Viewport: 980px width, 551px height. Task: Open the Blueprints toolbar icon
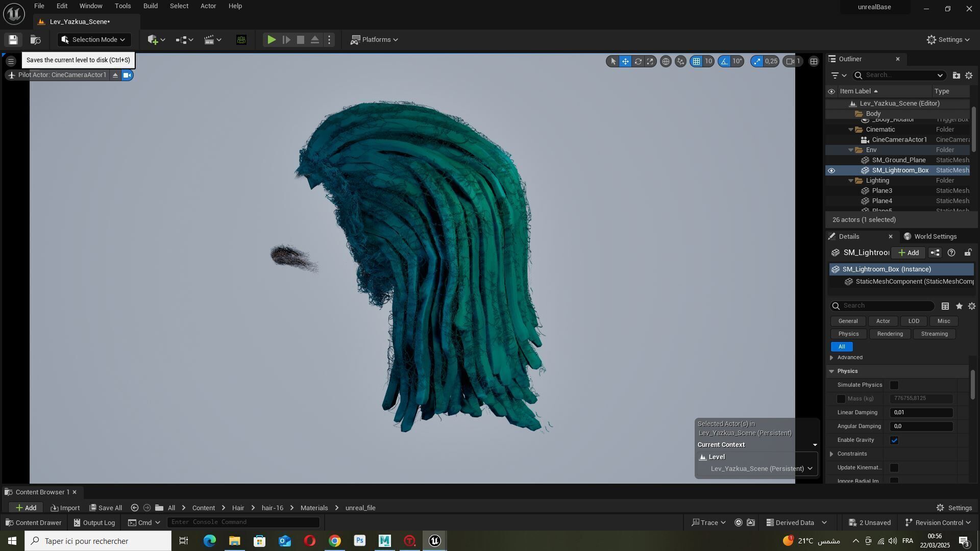(x=184, y=40)
